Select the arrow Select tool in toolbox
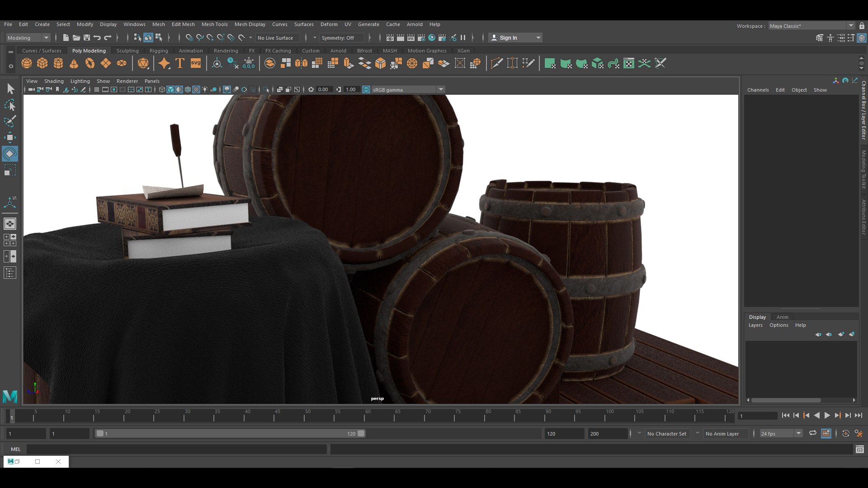The height and width of the screenshot is (488, 868). click(10, 89)
